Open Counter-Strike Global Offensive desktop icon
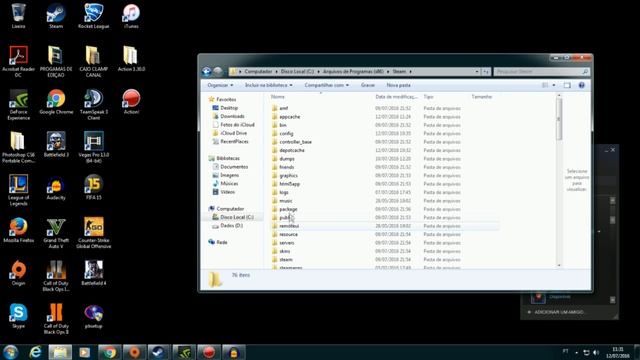The image size is (640, 360). click(x=93, y=233)
